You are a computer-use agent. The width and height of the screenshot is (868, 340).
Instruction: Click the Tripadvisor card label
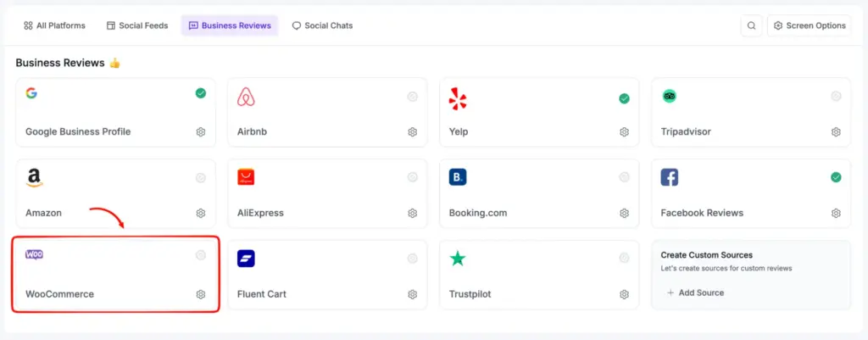point(686,131)
